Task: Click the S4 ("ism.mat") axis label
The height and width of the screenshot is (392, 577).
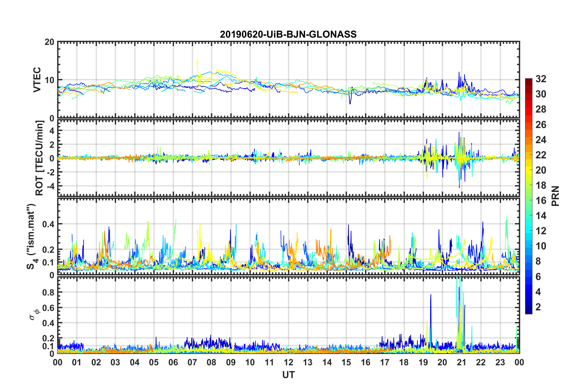Action: (32, 237)
